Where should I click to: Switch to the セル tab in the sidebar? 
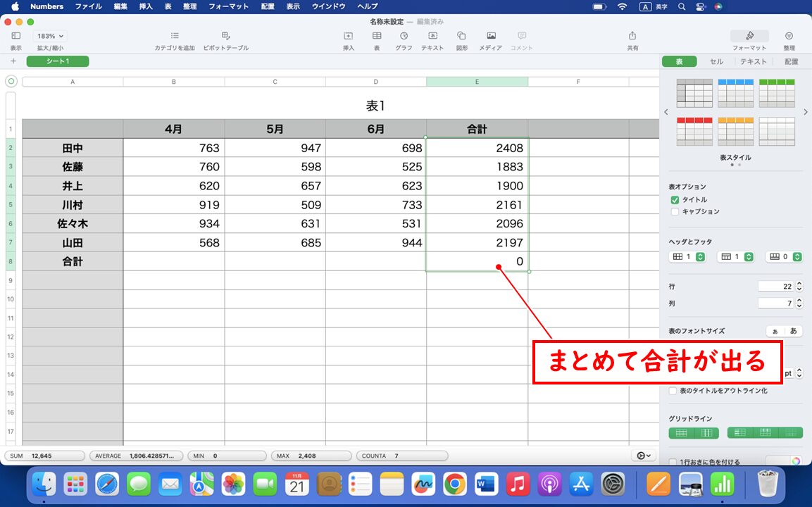point(716,61)
